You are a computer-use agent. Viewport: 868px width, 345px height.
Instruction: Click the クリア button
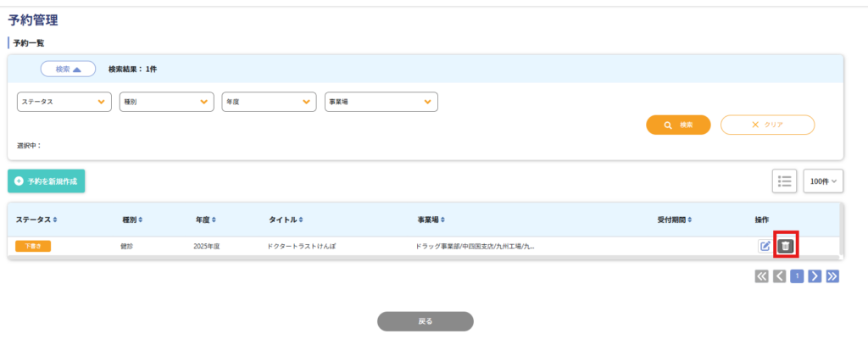(767, 125)
